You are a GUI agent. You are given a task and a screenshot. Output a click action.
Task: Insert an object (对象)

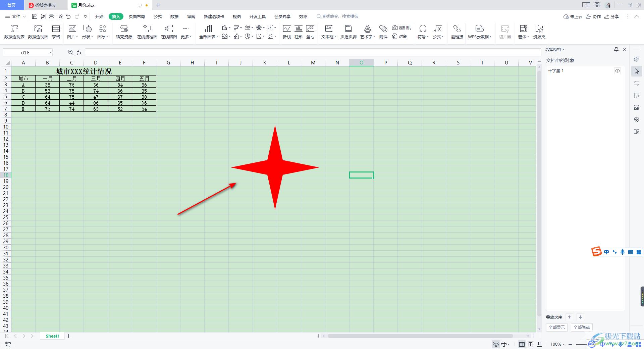click(399, 36)
